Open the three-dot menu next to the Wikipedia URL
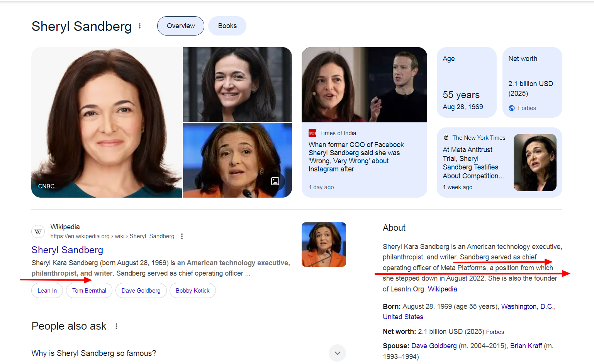Viewport: 594px width, 364px height. [182, 236]
